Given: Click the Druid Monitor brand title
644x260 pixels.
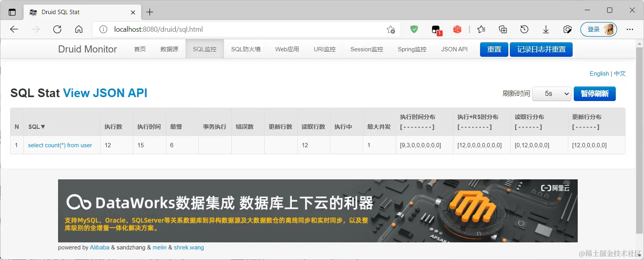Looking at the screenshot, I should click(x=87, y=49).
